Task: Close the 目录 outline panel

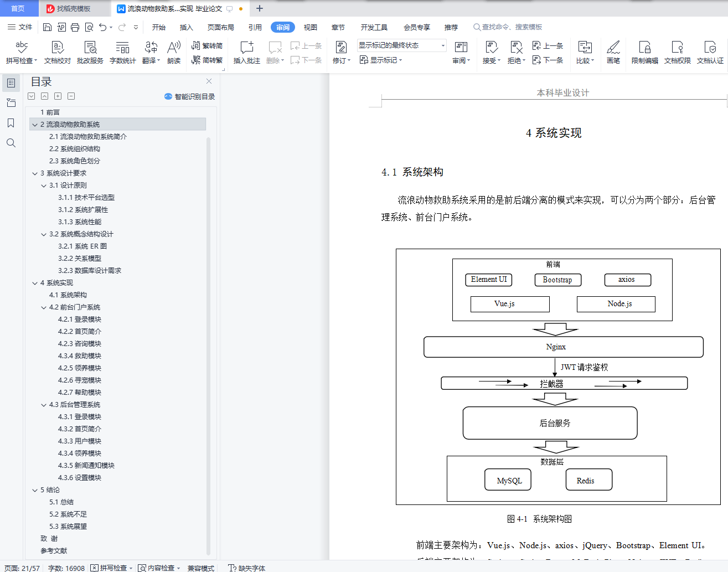Action: (209, 81)
